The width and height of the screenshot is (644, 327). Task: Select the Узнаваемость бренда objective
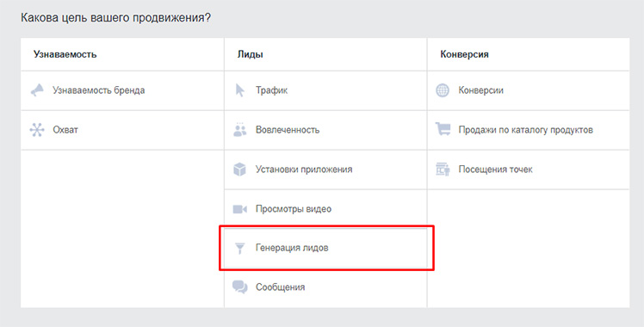(122, 90)
